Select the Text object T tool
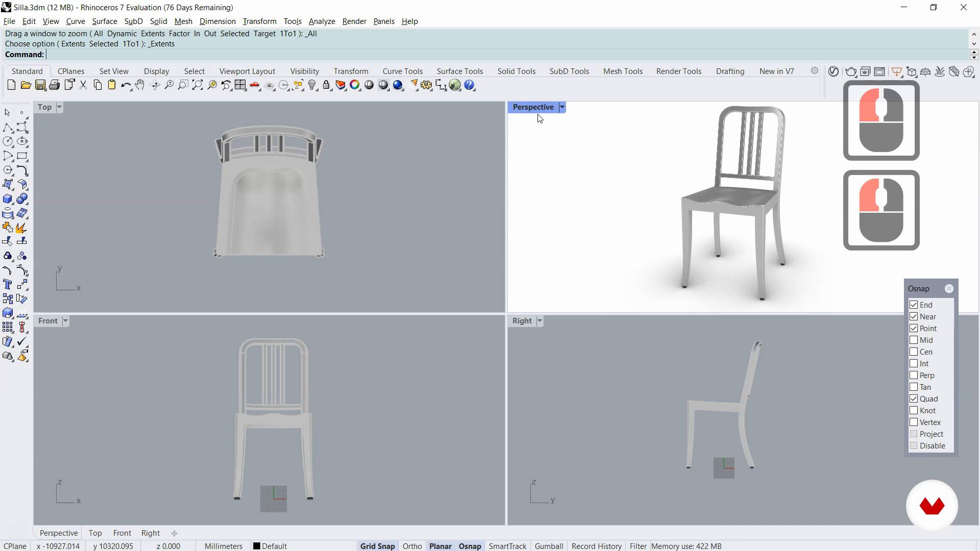The image size is (980, 551). (x=8, y=285)
